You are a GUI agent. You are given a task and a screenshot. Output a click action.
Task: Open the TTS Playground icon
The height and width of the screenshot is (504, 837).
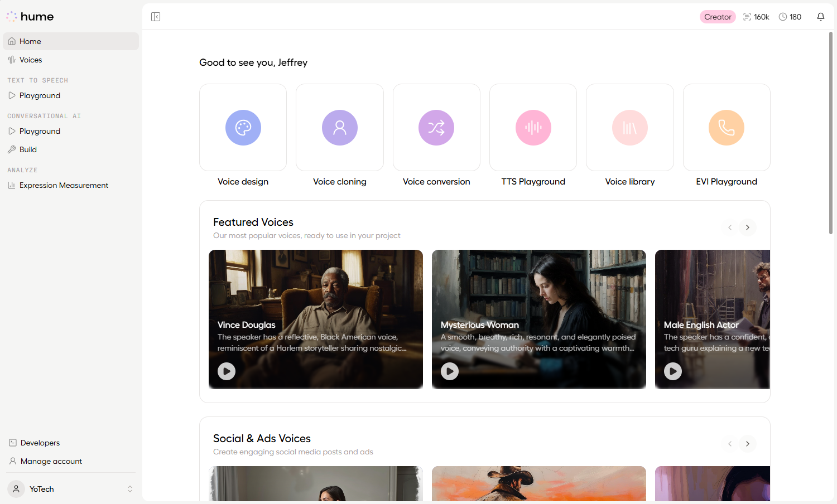click(x=533, y=128)
